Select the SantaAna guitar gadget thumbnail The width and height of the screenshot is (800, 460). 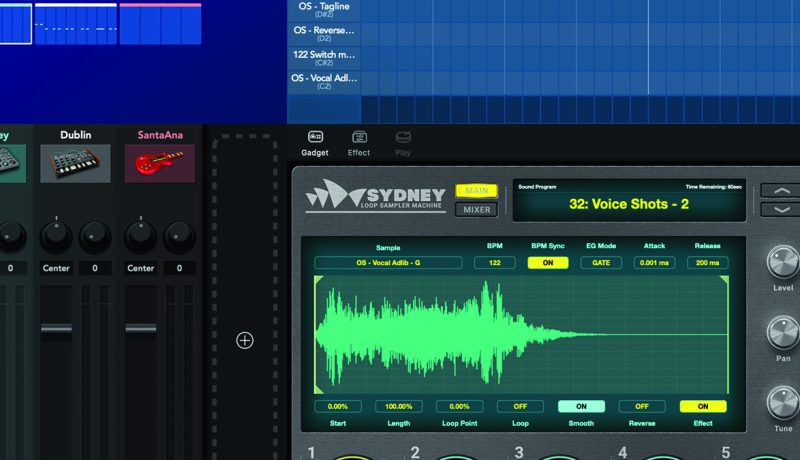pyautogui.click(x=160, y=164)
